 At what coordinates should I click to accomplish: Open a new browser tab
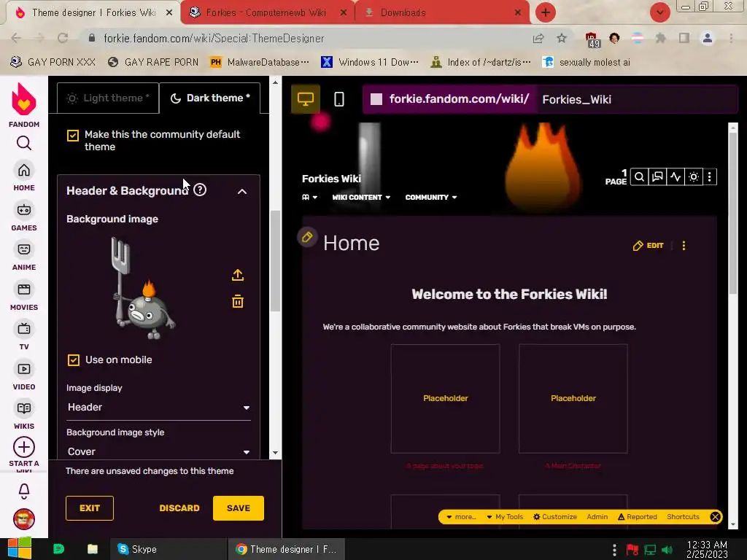point(546,12)
